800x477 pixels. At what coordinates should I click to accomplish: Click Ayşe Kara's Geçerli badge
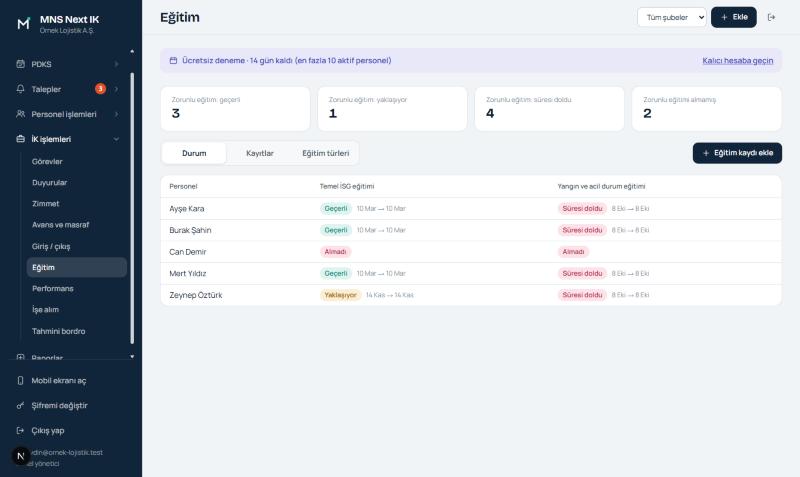(x=336, y=209)
